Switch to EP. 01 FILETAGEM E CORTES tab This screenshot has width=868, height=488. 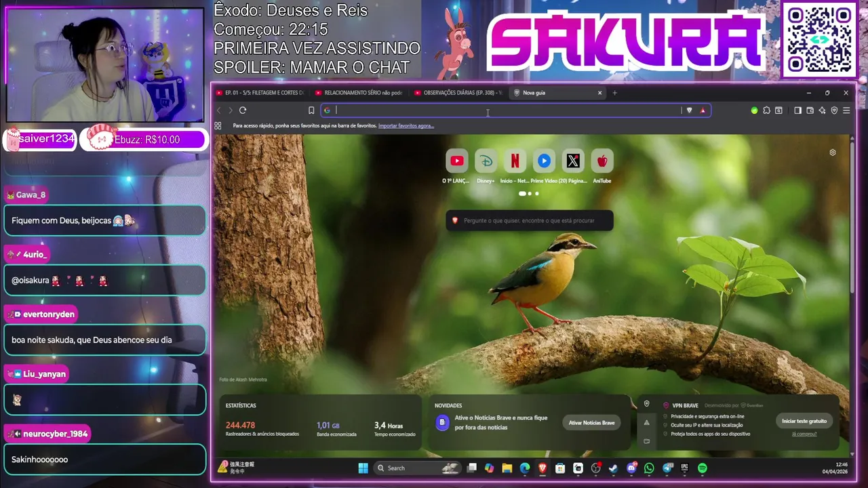coord(260,93)
